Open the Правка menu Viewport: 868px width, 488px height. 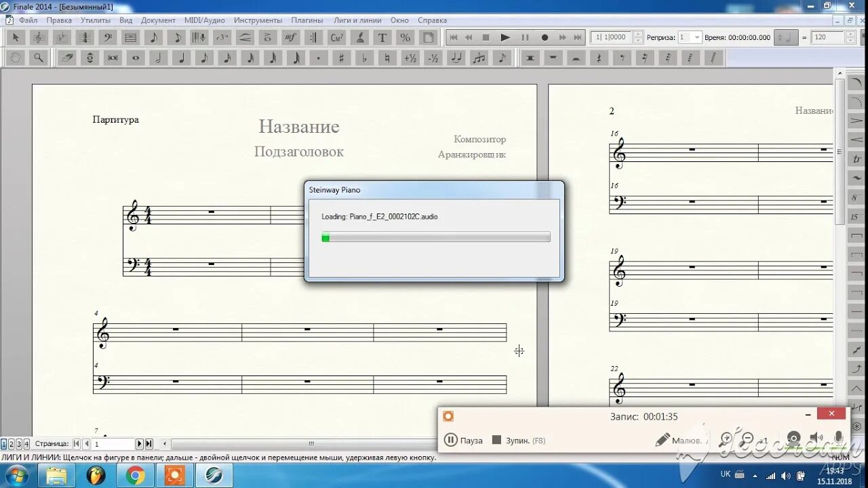[59, 20]
